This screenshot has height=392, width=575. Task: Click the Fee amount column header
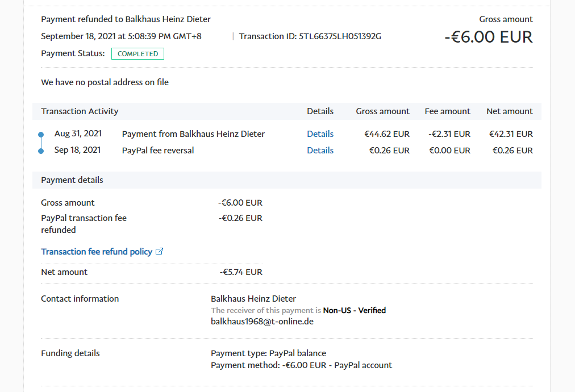pos(447,111)
